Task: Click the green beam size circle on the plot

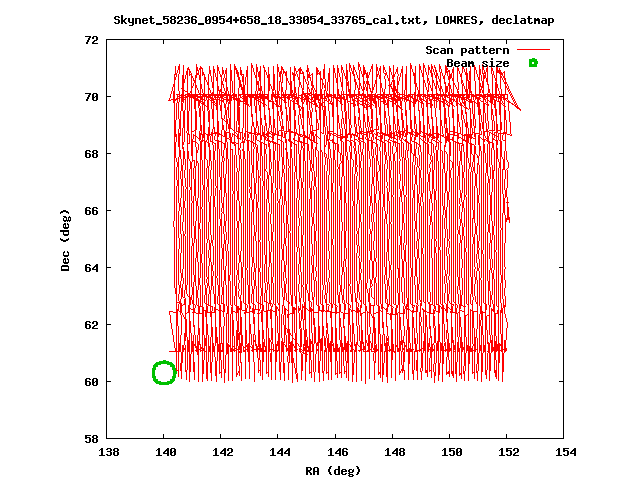Action: coord(164,373)
